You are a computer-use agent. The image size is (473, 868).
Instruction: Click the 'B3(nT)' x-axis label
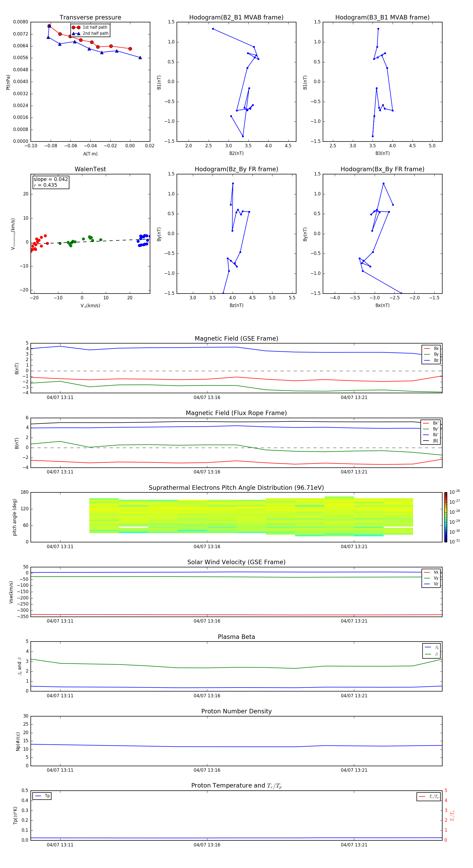pyautogui.click(x=382, y=153)
